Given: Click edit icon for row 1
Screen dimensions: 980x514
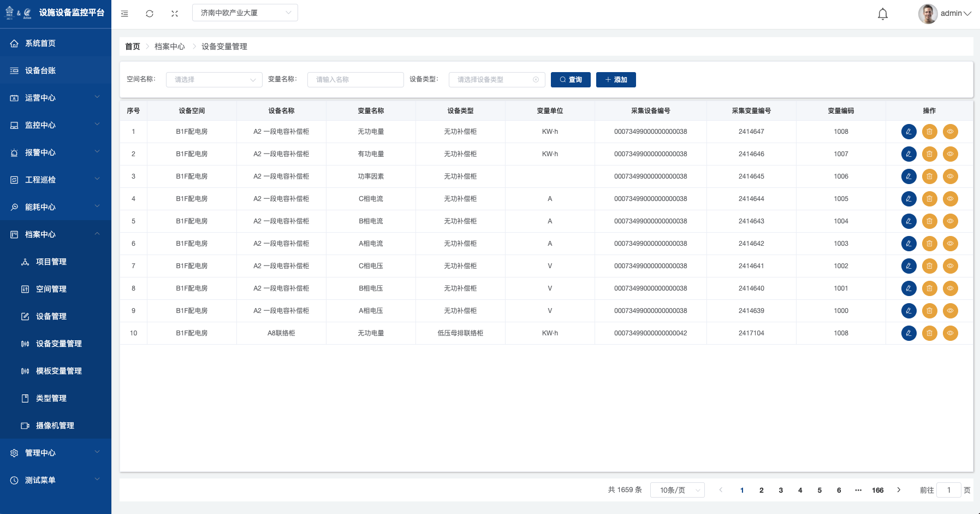Looking at the screenshot, I should click(x=908, y=132).
